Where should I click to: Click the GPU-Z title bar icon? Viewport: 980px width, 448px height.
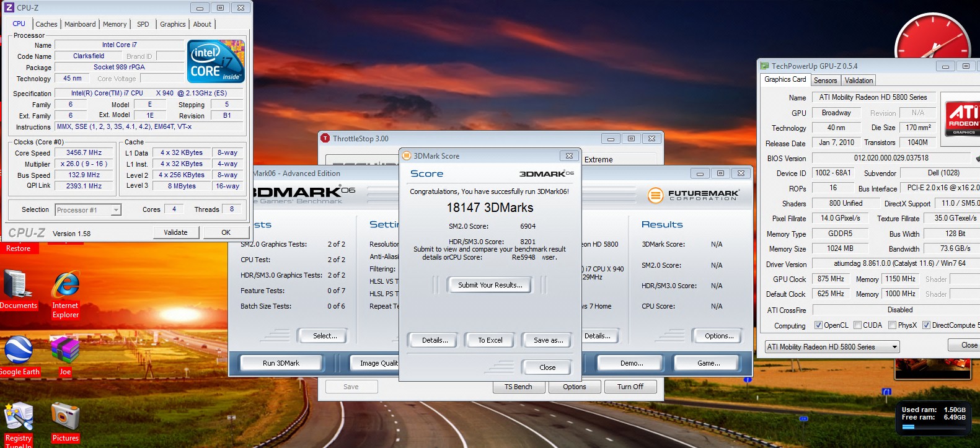tap(765, 66)
